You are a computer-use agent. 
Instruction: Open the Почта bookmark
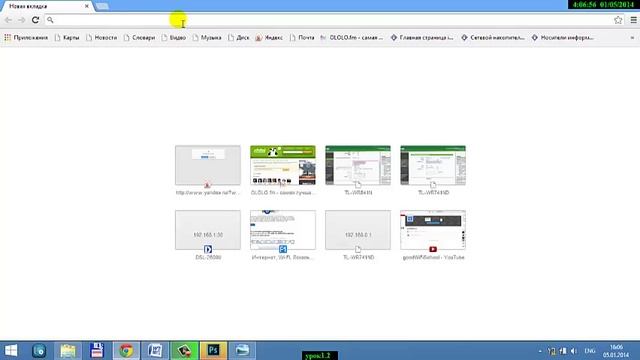pyautogui.click(x=302, y=38)
